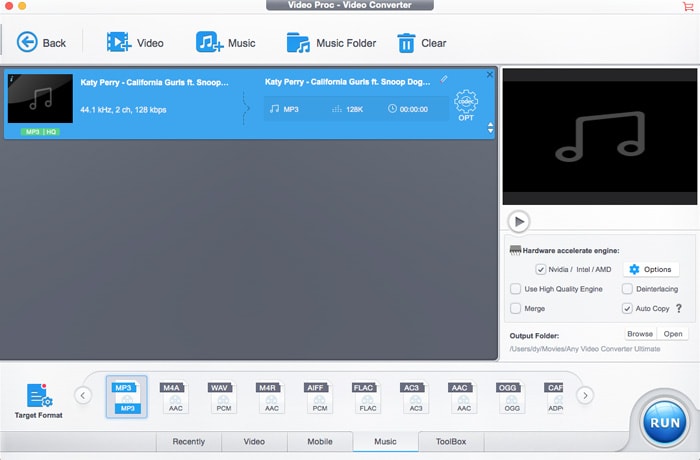This screenshot has width=700, height=460.
Task: Switch to the Recently tab
Action: [188, 441]
